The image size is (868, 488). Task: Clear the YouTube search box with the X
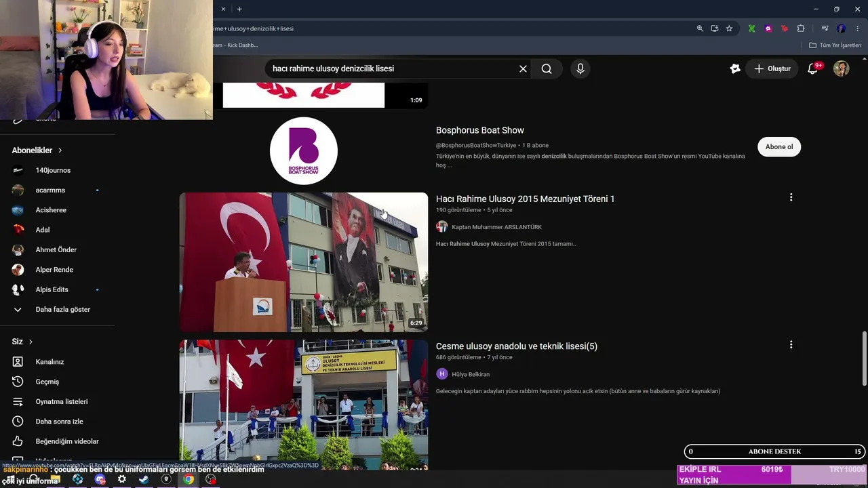(x=523, y=68)
